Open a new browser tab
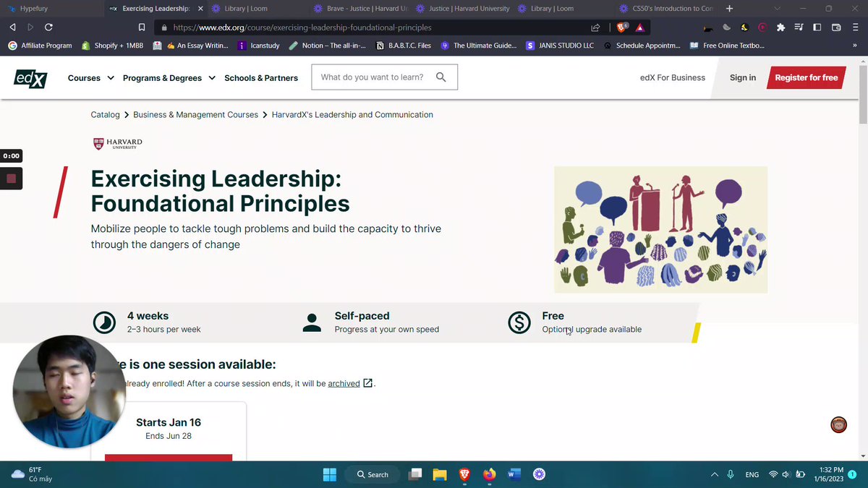The image size is (868, 488). point(729,9)
